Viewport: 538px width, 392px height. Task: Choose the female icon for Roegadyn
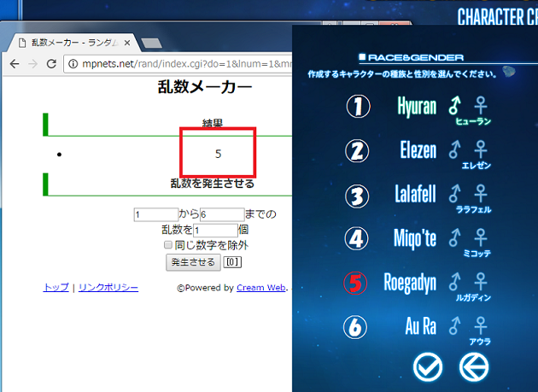(x=480, y=282)
